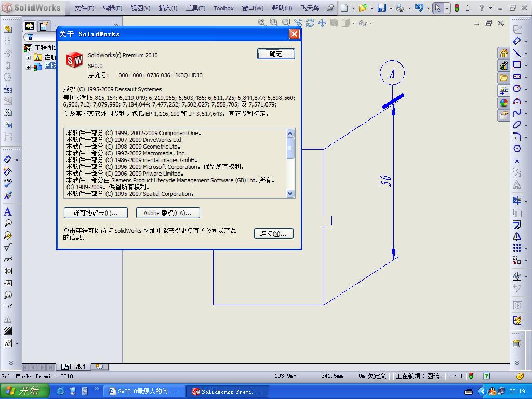Viewport: 532px width, 399px height.
Task: Open File Explorer tab in task pane
Action: [504, 78]
